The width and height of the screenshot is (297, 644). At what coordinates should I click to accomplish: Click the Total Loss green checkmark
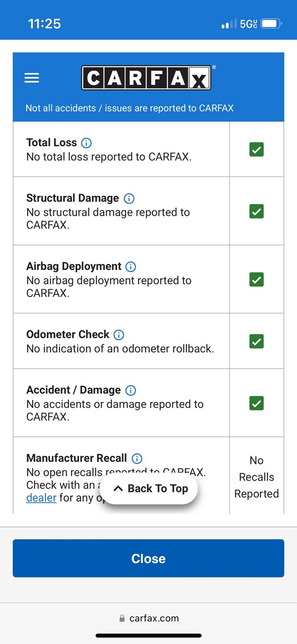(x=256, y=150)
